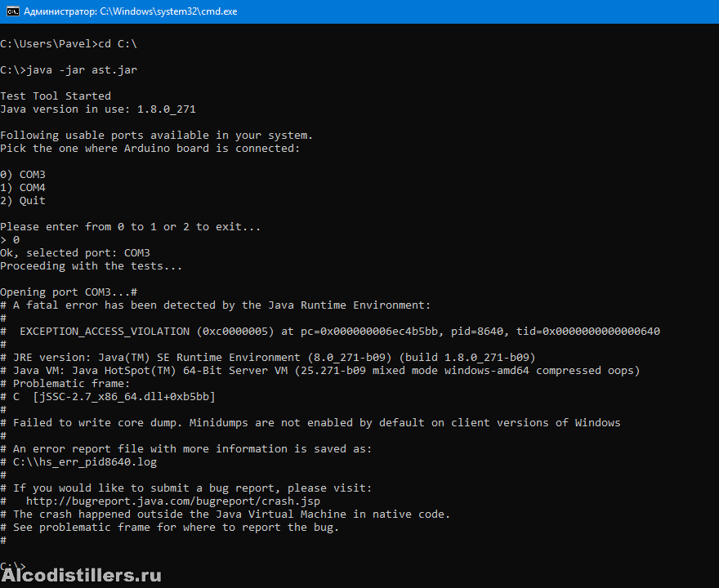Click the 'cd C:\' command line
Viewport: 719px width, 588px height.
(x=69, y=44)
